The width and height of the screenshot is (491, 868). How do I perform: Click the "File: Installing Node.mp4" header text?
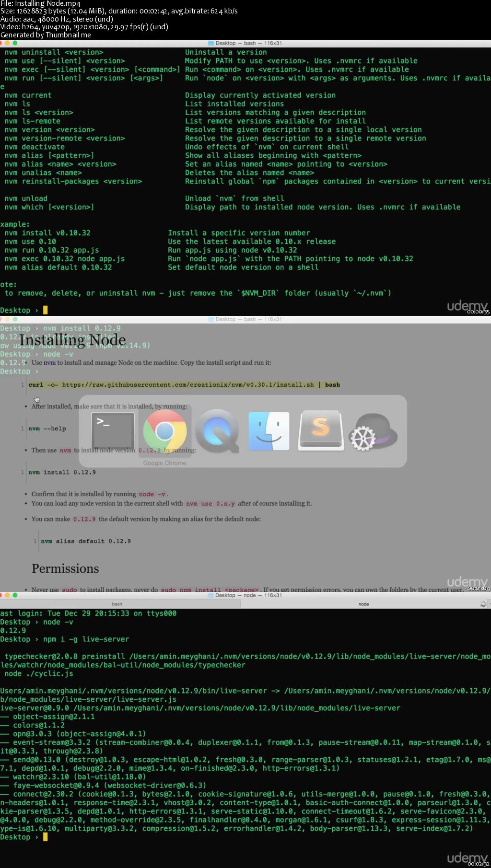(41, 3)
